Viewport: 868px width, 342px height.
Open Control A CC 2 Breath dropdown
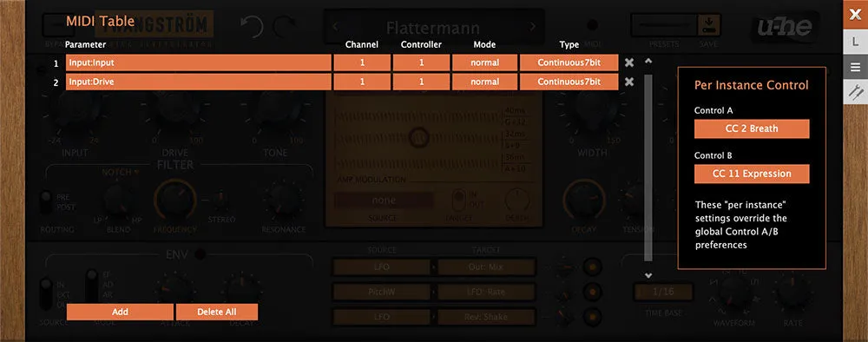752,128
